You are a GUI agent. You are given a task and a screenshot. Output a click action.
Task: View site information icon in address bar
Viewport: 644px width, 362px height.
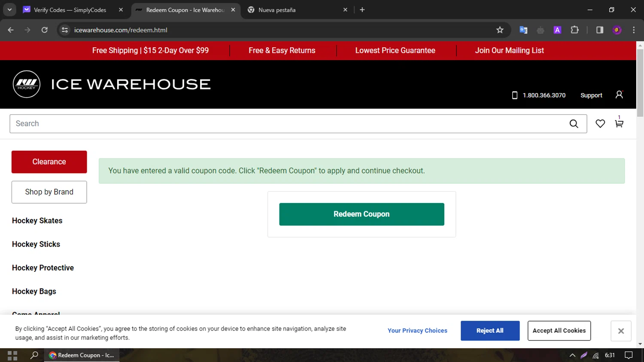coord(65,30)
